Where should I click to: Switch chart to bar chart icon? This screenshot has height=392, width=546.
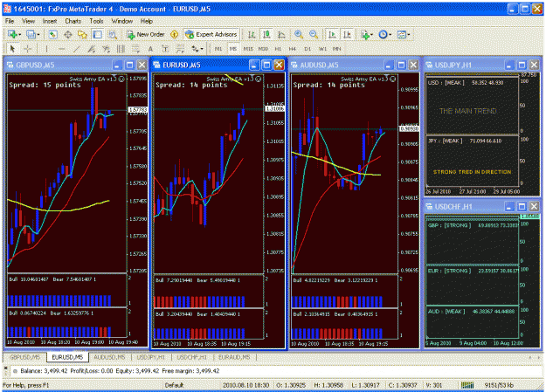pos(252,34)
